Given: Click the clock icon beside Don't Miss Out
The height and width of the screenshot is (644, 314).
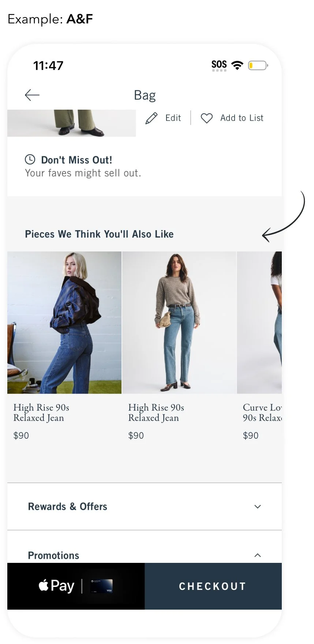Looking at the screenshot, I should 30,159.
